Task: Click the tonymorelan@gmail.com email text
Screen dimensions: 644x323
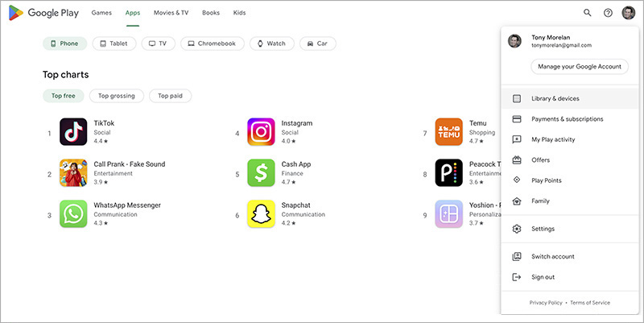Action: 561,45
